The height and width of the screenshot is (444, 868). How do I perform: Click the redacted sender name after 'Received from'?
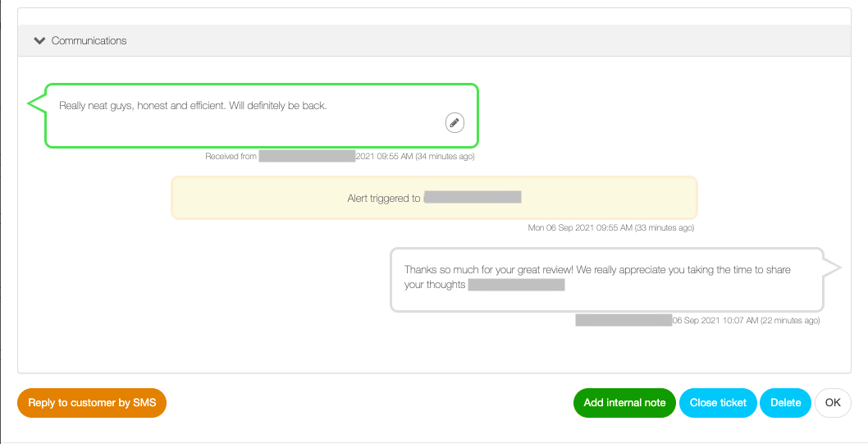[x=307, y=156]
